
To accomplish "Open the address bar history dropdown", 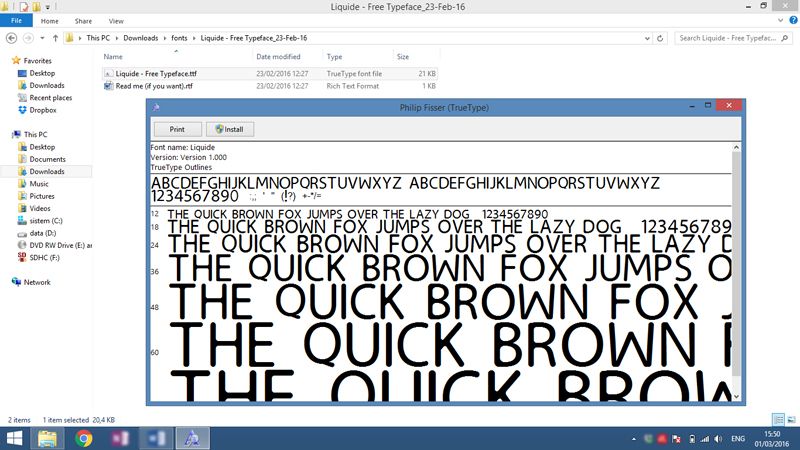I will point(647,38).
